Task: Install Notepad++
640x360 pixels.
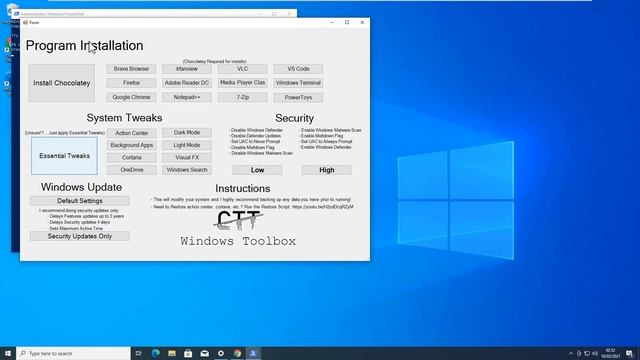Action: click(187, 97)
